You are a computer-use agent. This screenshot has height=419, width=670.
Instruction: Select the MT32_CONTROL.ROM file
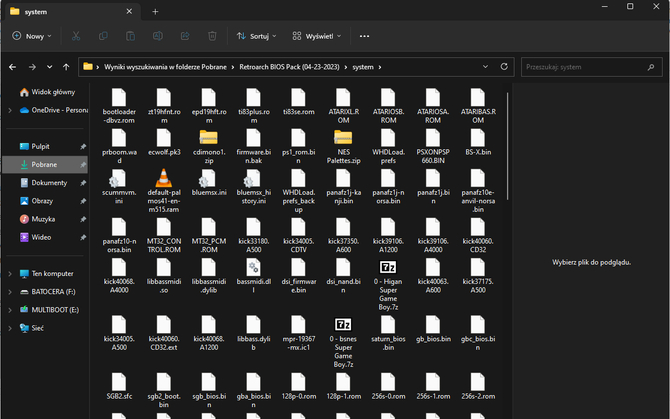click(164, 236)
